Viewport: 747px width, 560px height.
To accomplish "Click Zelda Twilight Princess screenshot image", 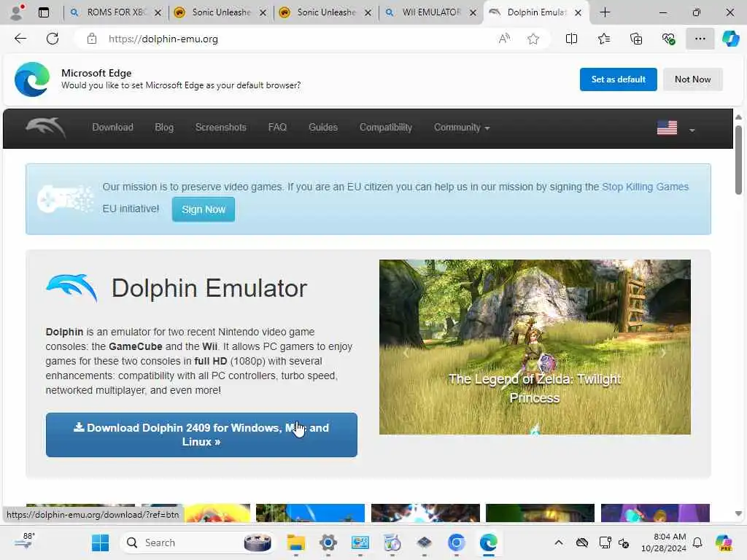I will point(535,346).
